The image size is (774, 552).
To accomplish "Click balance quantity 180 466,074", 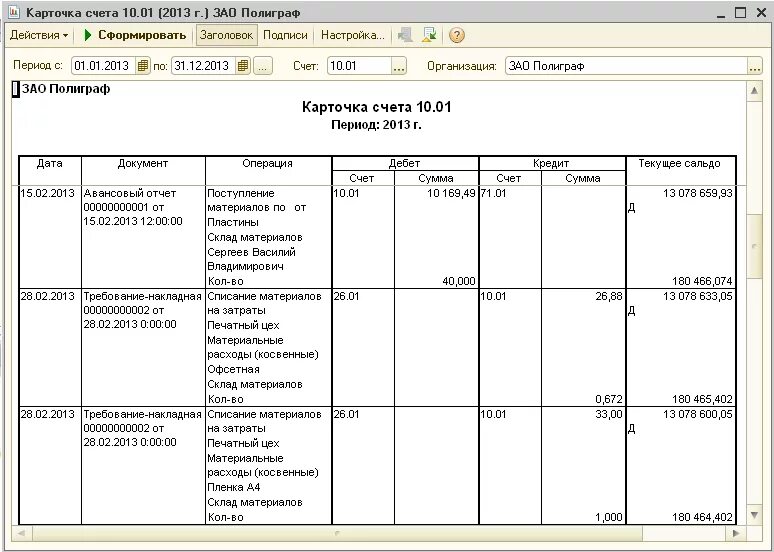I will [702, 281].
